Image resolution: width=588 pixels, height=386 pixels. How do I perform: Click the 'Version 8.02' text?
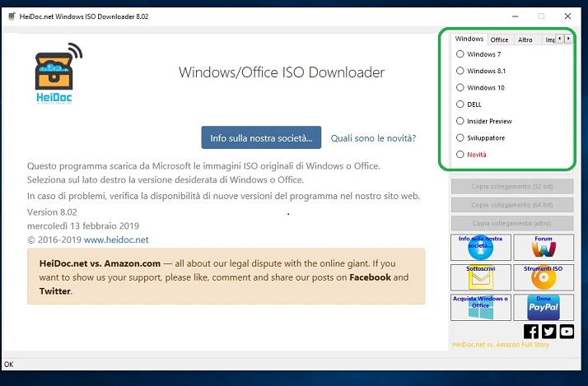click(x=52, y=212)
